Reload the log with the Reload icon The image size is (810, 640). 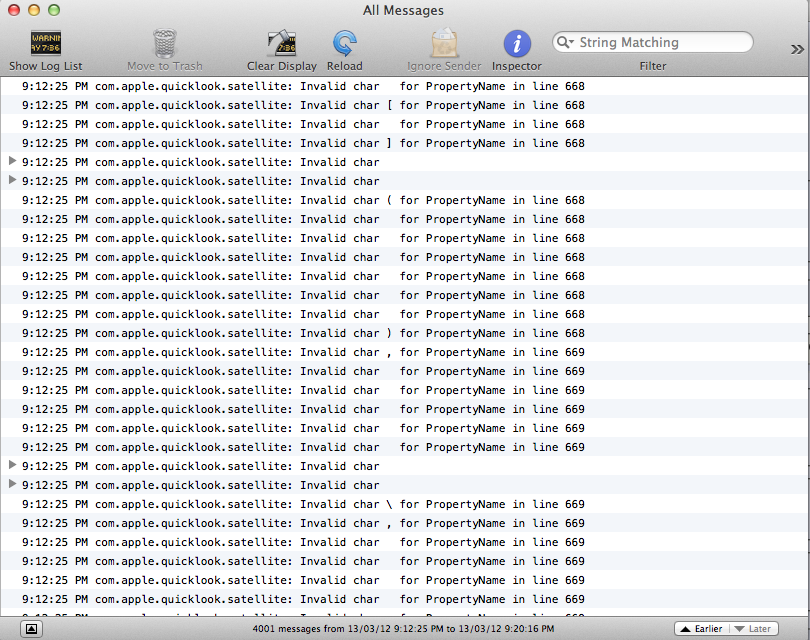coord(345,43)
